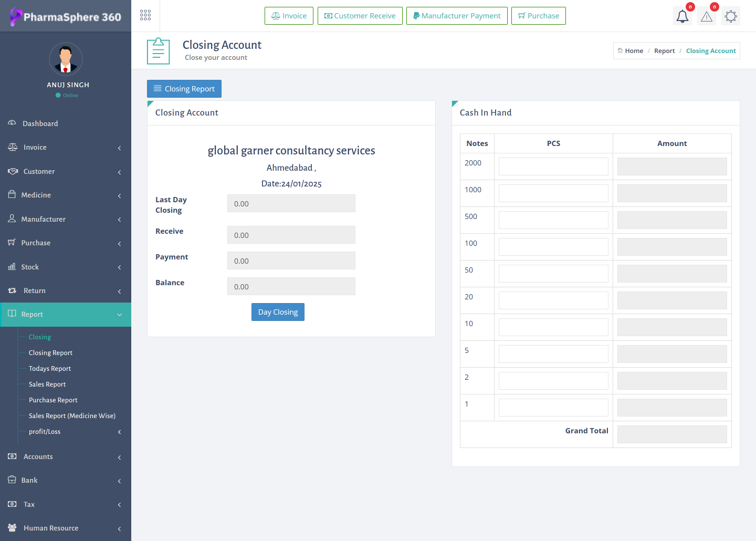
Task: Expand the Invoice sidebar menu
Action: (66, 148)
